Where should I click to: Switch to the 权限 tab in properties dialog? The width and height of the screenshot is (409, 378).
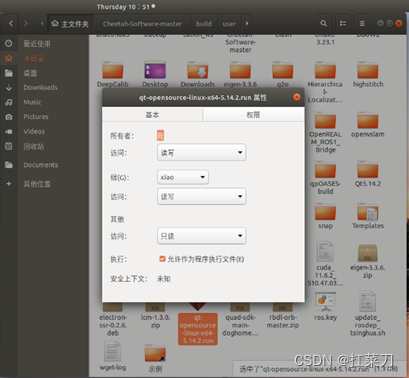(x=253, y=115)
